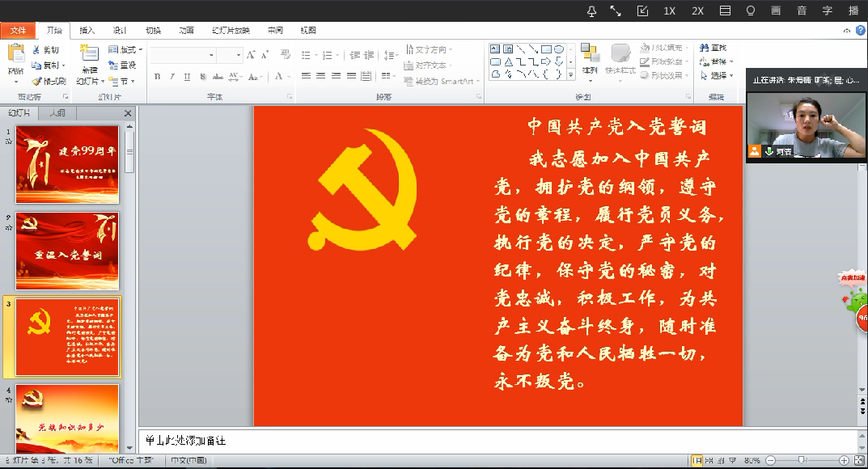Click the Format Painter brush icon
The width and height of the screenshot is (868, 469).
coord(37,81)
